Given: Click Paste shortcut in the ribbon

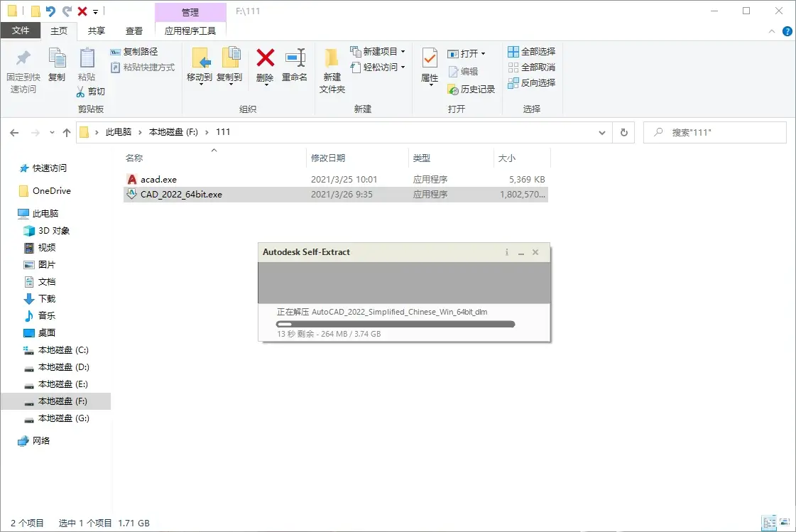Looking at the screenshot, I should [143, 67].
